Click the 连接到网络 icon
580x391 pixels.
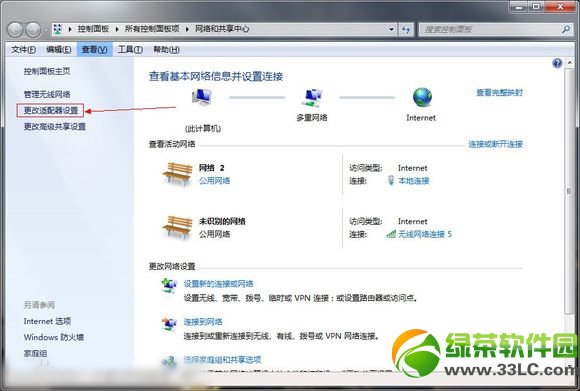[x=169, y=324]
